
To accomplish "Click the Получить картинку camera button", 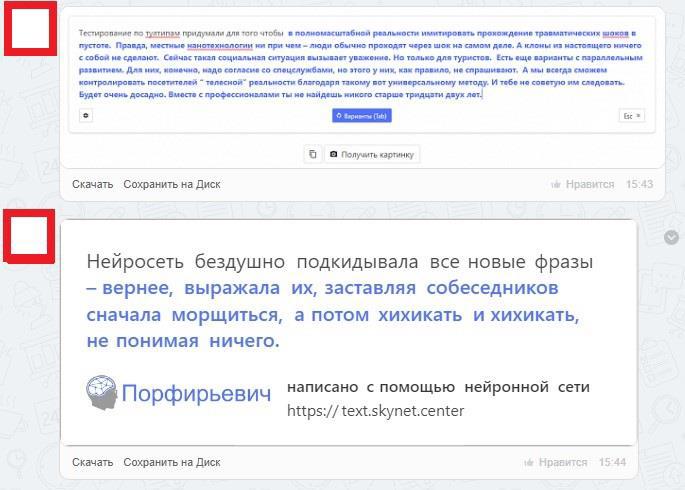I will 372,154.
